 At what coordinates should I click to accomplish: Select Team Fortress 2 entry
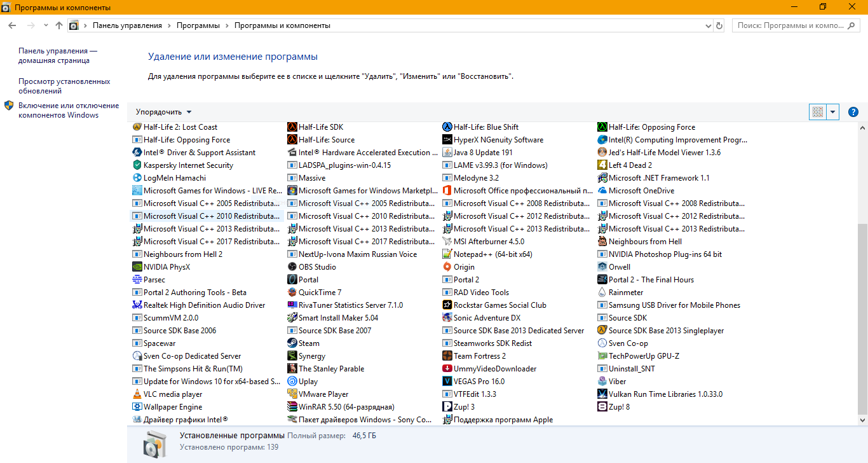click(474, 356)
